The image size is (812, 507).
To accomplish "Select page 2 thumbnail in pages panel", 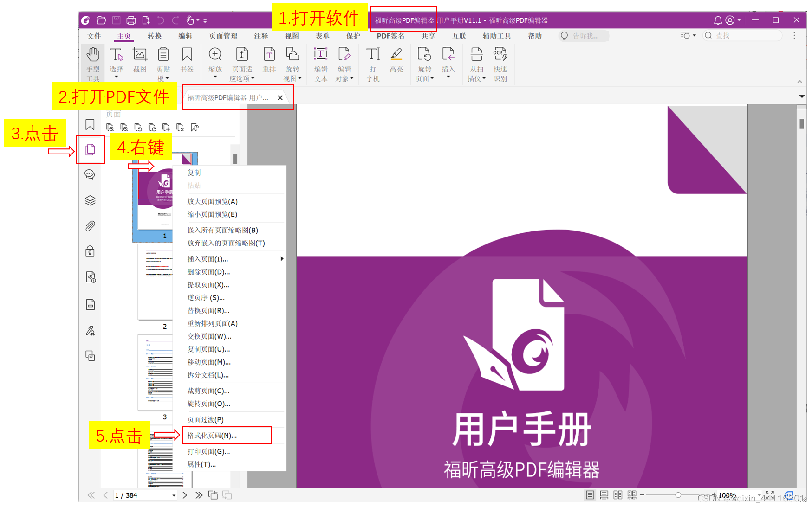I will [155, 282].
